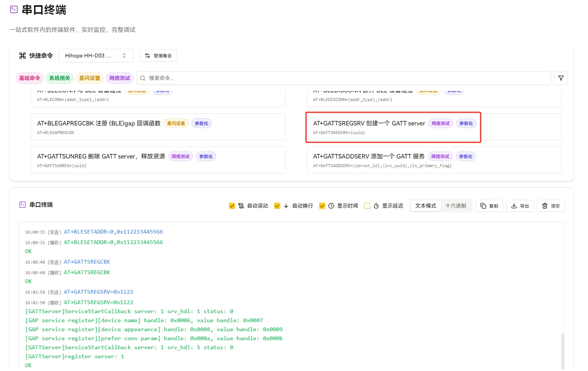The width and height of the screenshot is (588, 371).
Task: Select the 基础命令 category tag
Action: pyautogui.click(x=30, y=78)
